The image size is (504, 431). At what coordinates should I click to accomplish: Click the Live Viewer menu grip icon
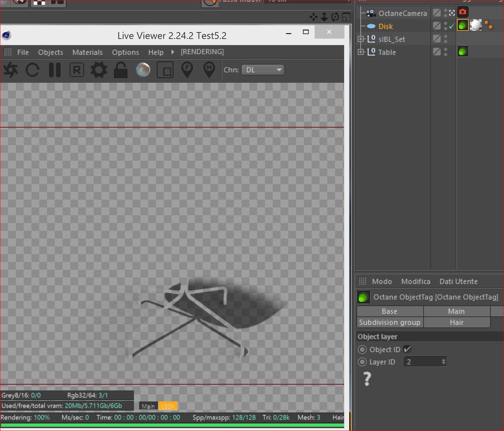click(x=8, y=52)
